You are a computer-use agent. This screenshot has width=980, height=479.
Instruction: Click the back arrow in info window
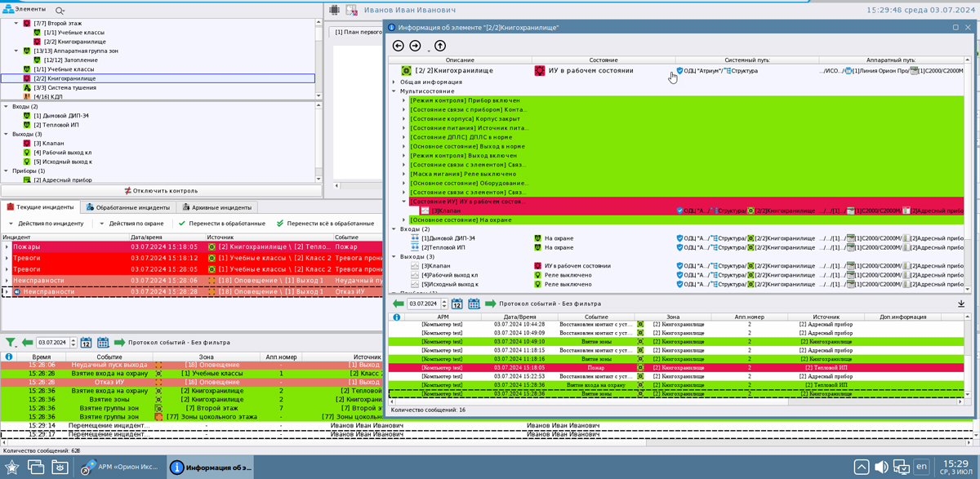point(399,46)
